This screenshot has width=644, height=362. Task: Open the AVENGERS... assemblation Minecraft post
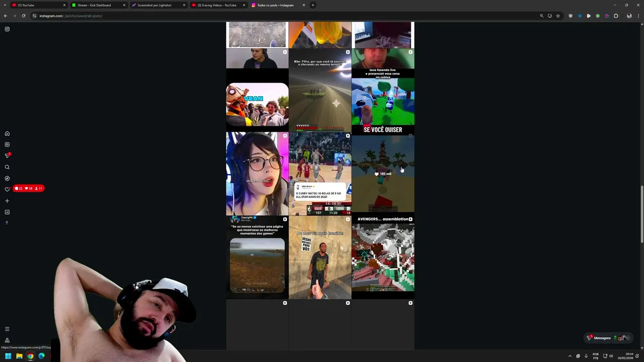click(x=383, y=257)
